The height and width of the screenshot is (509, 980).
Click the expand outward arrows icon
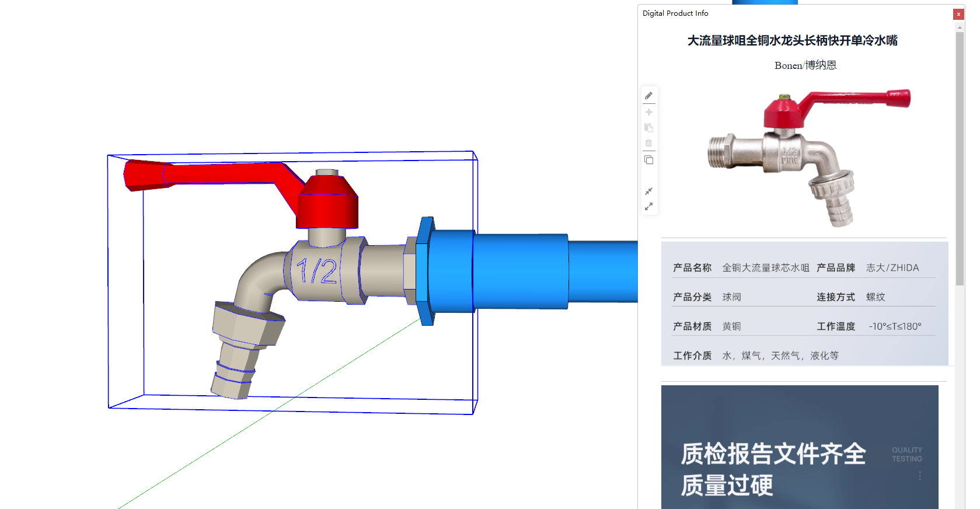[648, 207]
